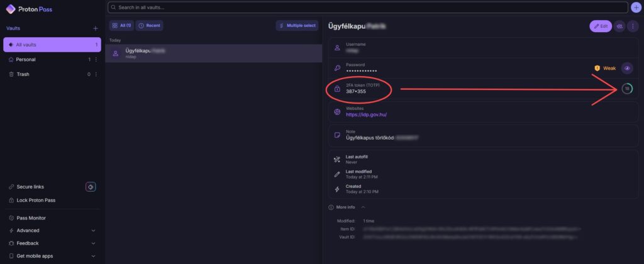Select the Personal vault

[26, 59]
